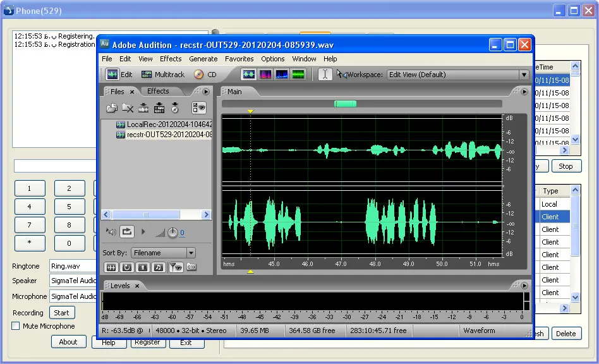Open the File menu
Viewport: 599px width, 364px height.
[x=107, y=59]
